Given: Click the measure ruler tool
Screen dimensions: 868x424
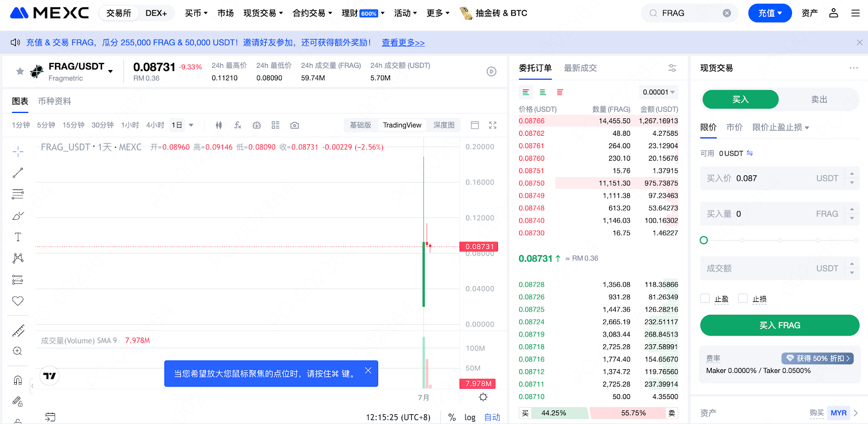Looking at the screenshot, I should (18, 331).
